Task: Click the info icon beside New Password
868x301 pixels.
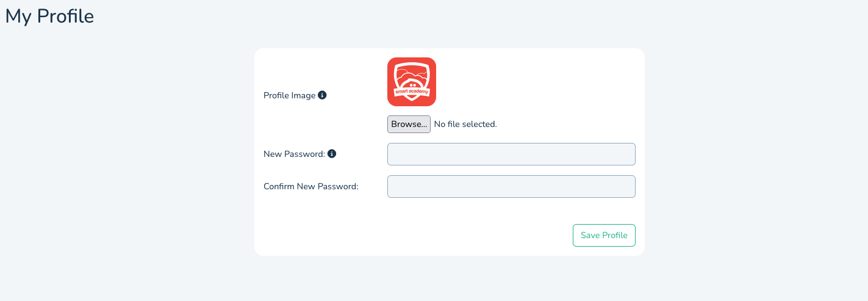Action: [332, 154]
